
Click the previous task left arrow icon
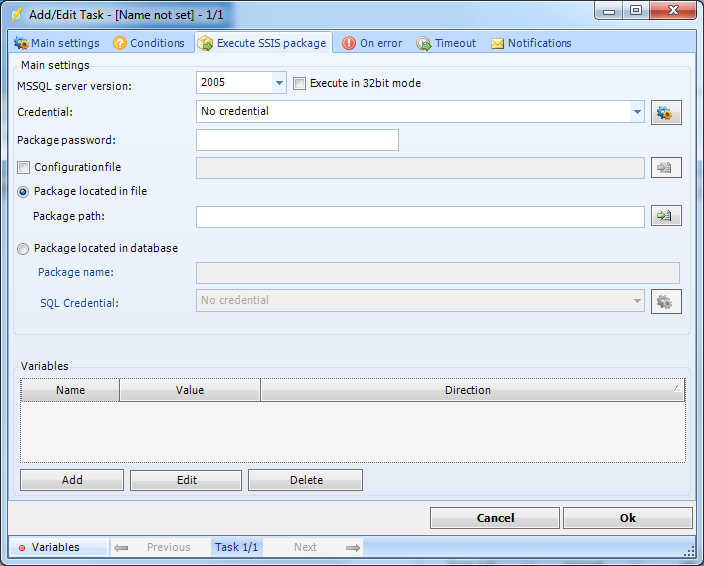[121, 547]
